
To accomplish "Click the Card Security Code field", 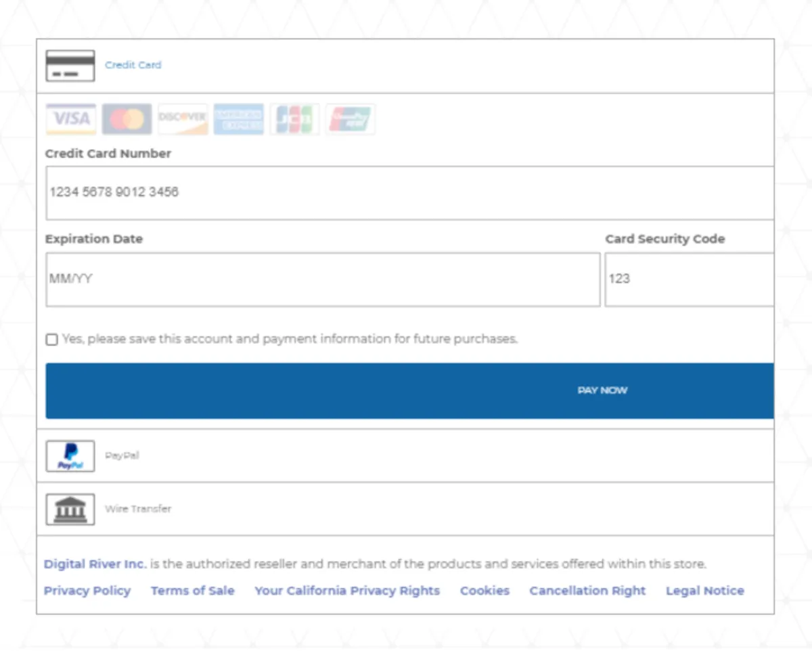I will point(689,279).
